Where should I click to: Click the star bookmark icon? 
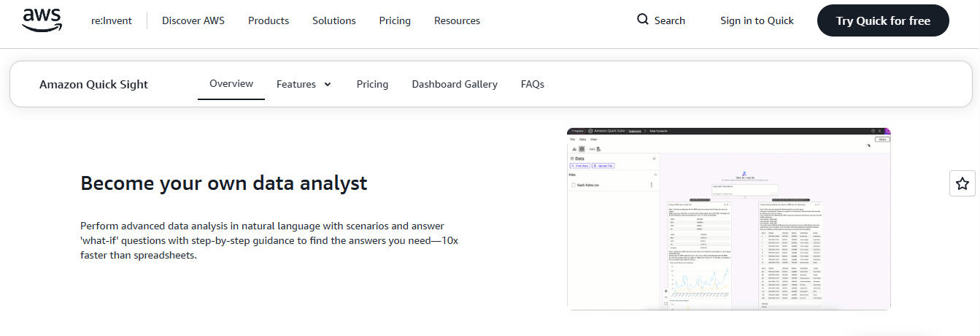pyautogui.click(x=962, y=183)
